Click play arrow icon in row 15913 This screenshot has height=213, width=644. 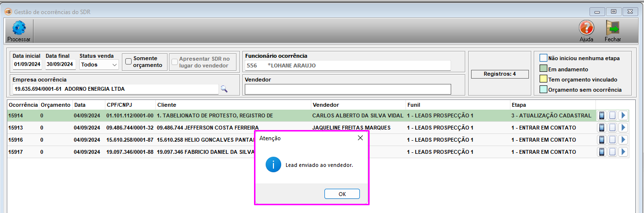click(x=623, y=128)
